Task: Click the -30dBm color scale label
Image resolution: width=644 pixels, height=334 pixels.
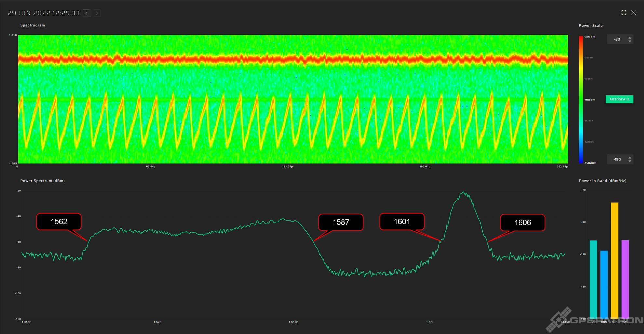Action: click(x=589, y=37)
